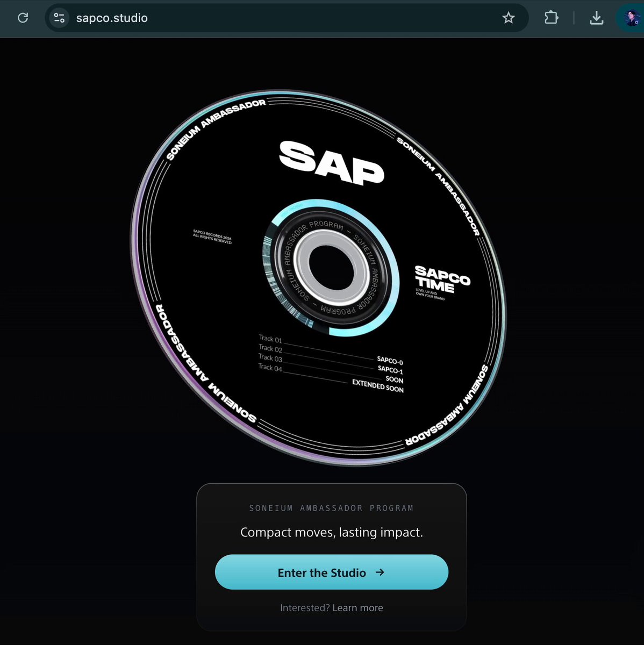This screenshot has height=645, width=644.
Task: Follow the Learn more link
Action: click(x=358, y=608)
